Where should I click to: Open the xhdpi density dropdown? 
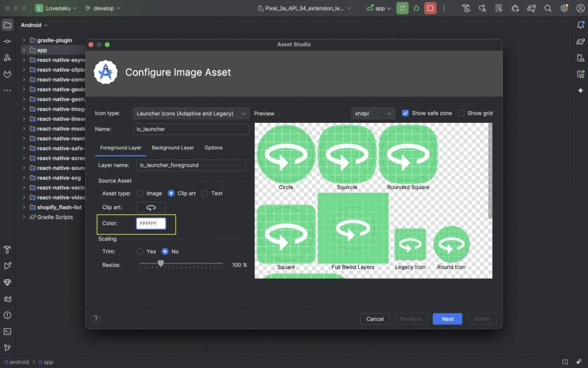point(373,113)
